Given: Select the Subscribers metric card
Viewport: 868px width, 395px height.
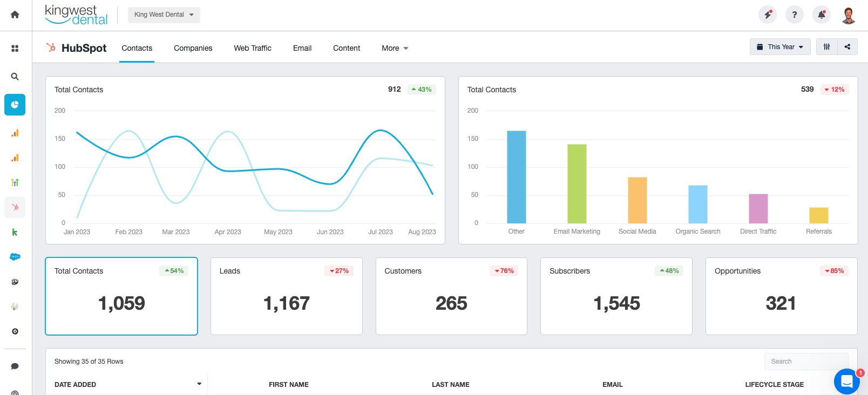Looking at the screenshot, I should 616,296.
